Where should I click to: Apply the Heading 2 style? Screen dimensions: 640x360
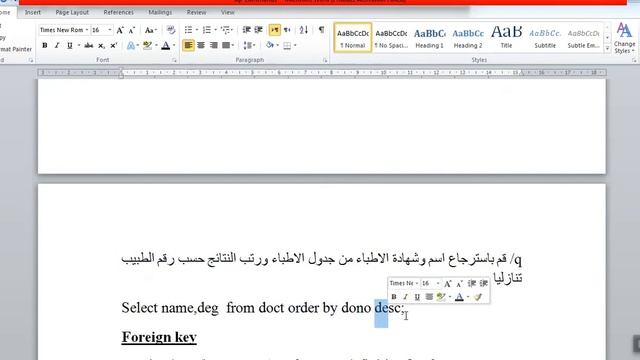(x=468, y=38)
